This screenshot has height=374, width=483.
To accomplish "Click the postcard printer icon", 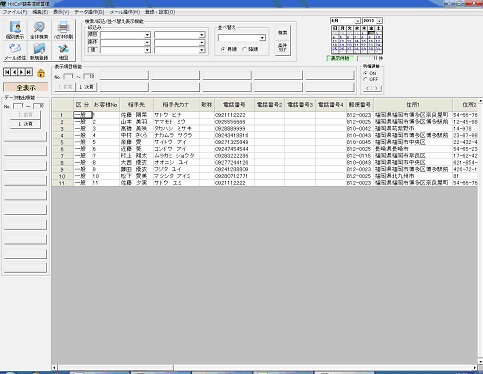I will click(63, 27).
